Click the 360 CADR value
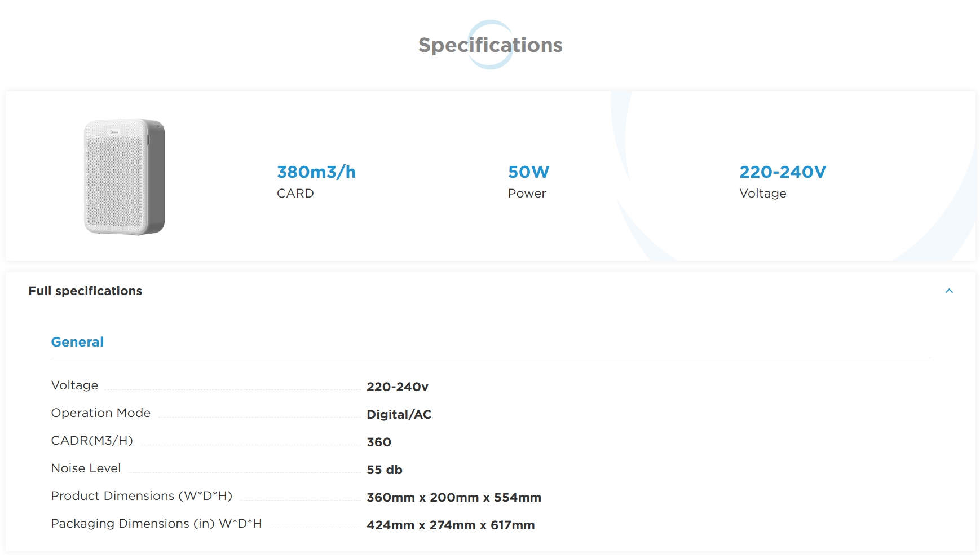 point(379,442)
